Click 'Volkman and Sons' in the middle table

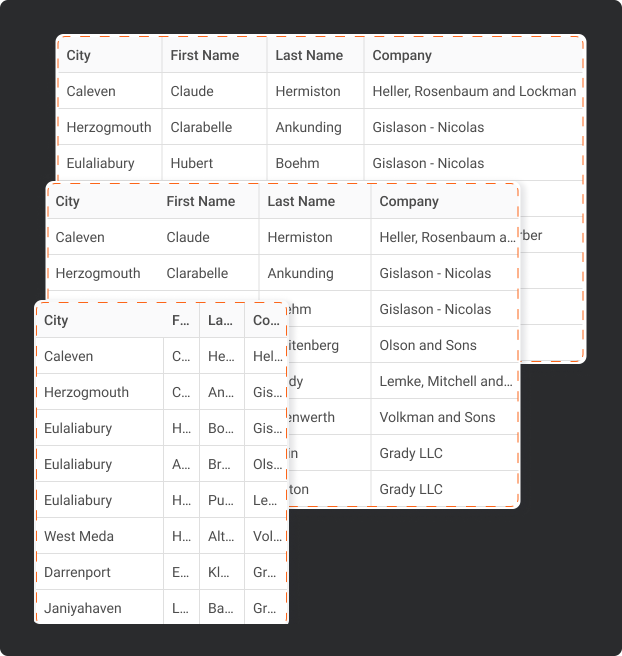(437, 417)
